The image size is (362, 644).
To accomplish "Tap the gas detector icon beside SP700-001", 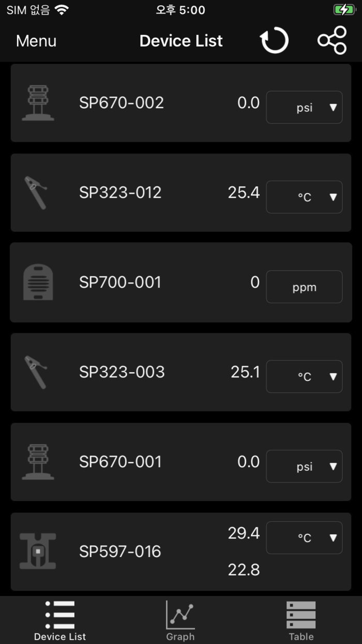I will [x=37, y=282].
